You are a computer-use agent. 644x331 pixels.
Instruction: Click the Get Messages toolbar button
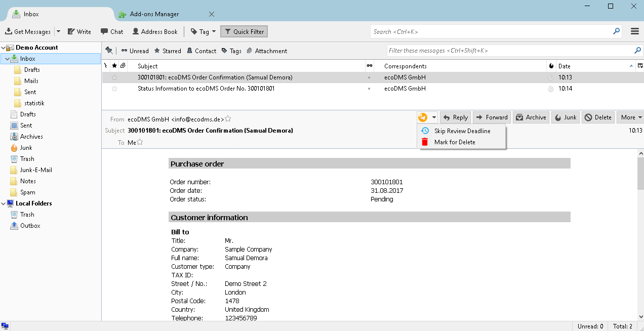click(28, 31)
